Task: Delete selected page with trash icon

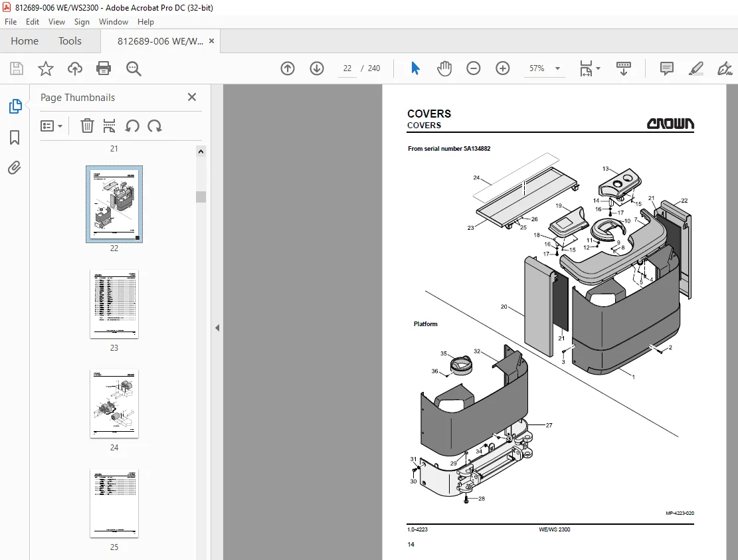Action: pyautogui.click(x=87, y=126)
